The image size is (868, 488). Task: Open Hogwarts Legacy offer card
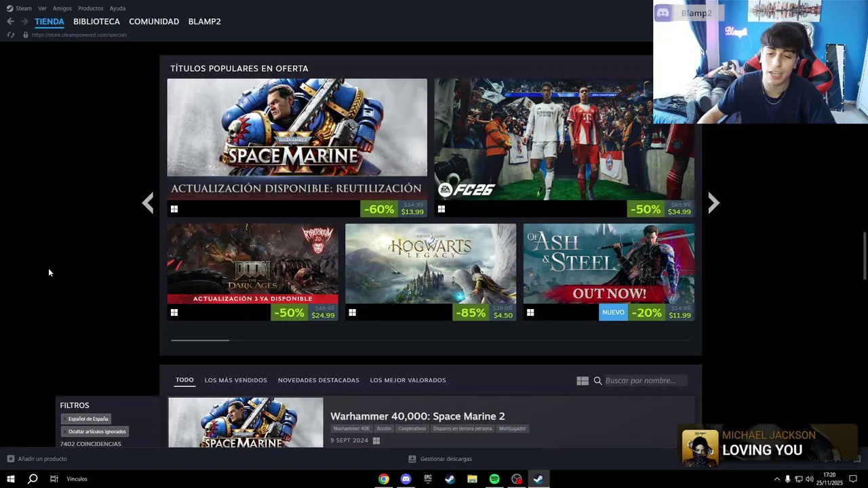(x=431, y=272)
